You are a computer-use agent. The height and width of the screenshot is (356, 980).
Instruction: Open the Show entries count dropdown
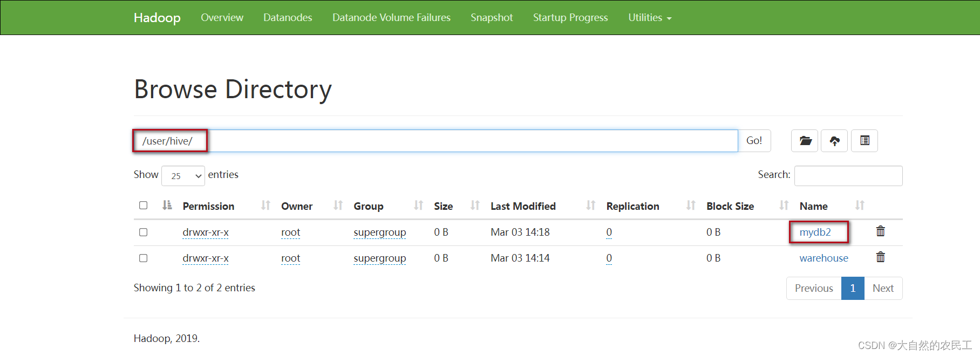tap(183, 176)
